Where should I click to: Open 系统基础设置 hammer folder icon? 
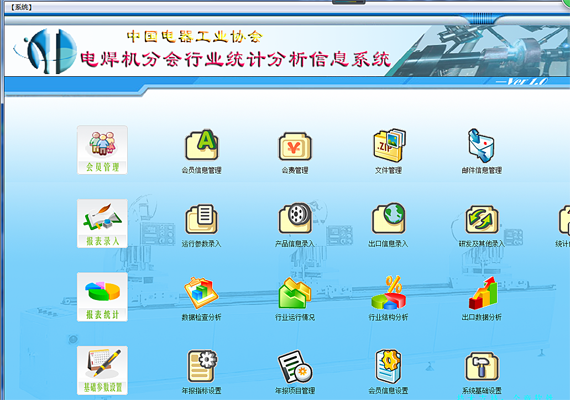coord(482,367)
